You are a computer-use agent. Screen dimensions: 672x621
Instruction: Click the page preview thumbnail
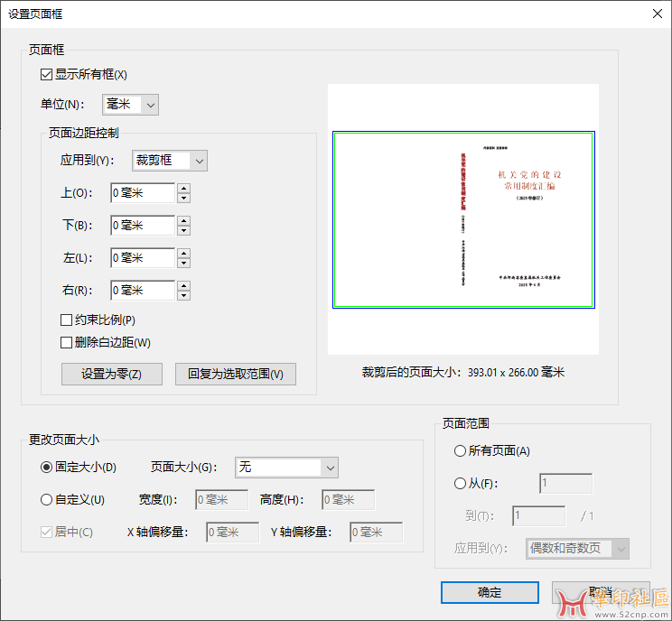463,219
